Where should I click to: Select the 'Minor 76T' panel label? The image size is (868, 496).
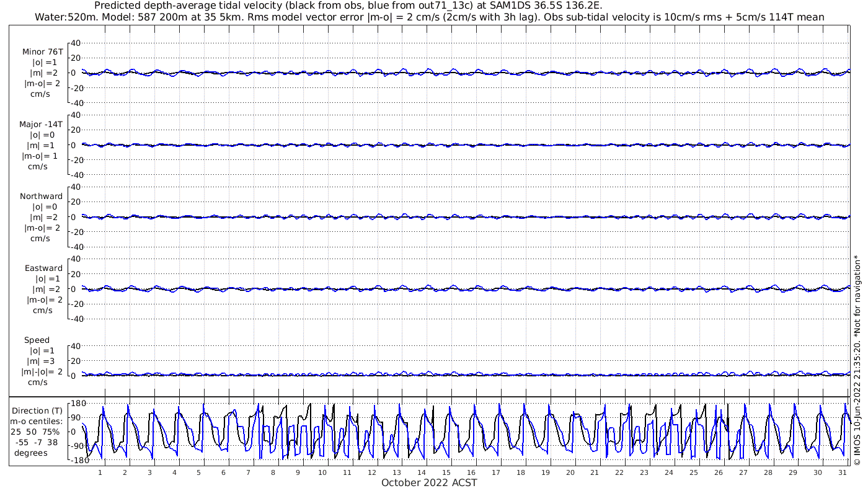(x=42, y=52)
